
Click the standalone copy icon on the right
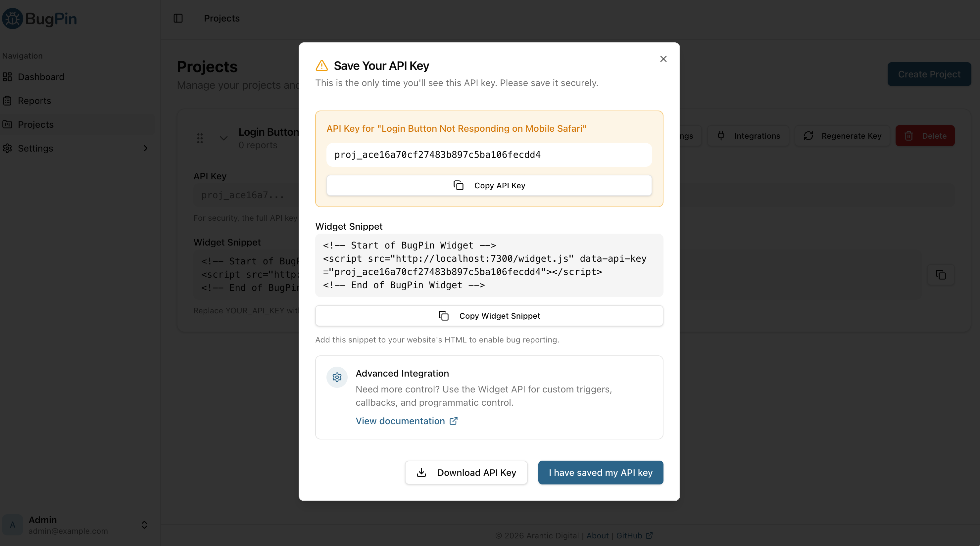click(x=941, y=275)
